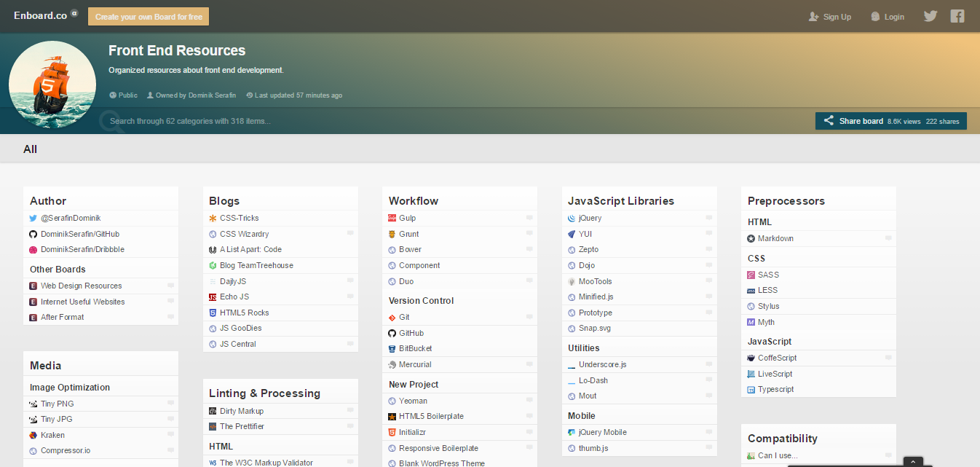The width and height of the screenshot is (980, 467).
Task: Click the board's ship avatar image
Action: pyautogui.click(x=52, y=85)
